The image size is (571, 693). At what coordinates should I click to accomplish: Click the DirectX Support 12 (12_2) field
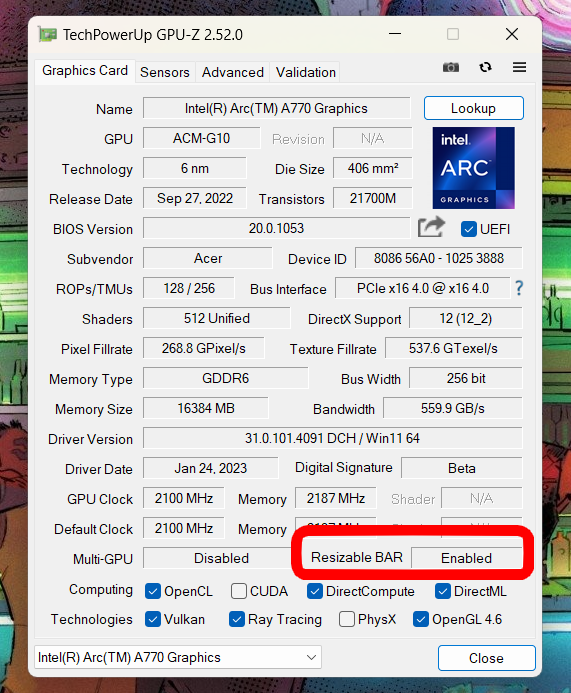pos(466,319)
